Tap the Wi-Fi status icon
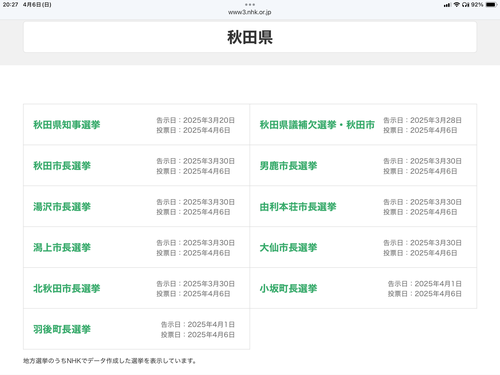 pos(457,5)
